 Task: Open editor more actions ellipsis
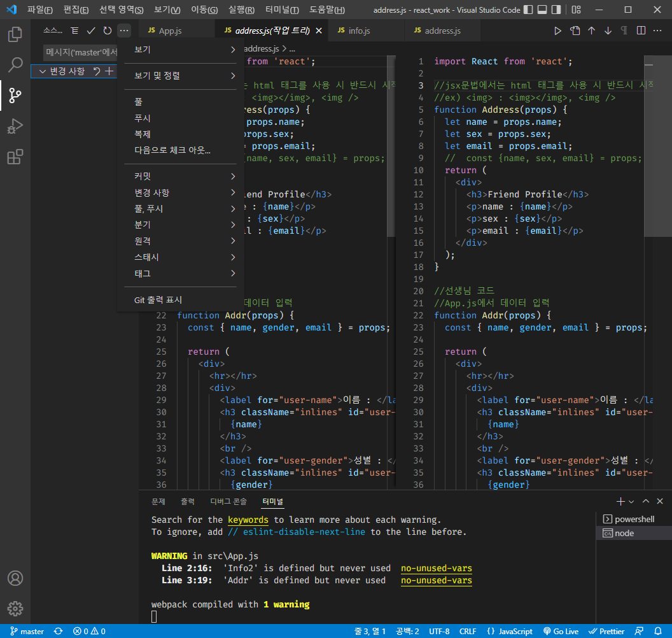(657, 31)
